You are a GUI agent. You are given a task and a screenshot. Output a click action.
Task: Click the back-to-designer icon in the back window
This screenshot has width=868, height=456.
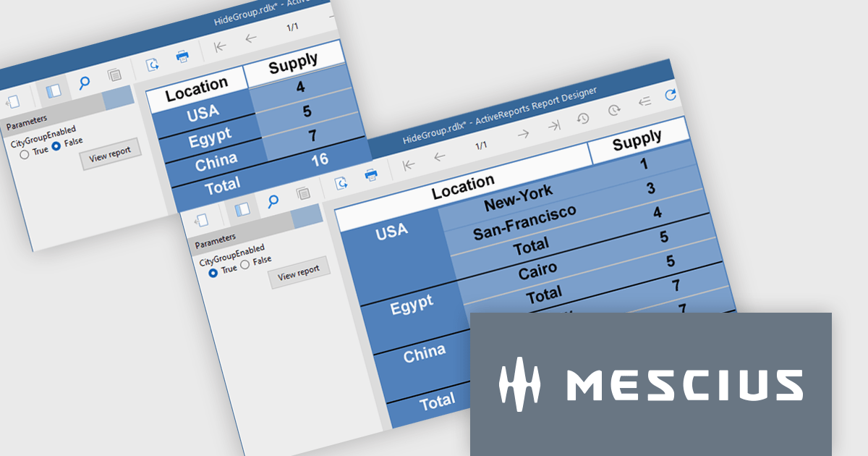click(x=13, y=101)
